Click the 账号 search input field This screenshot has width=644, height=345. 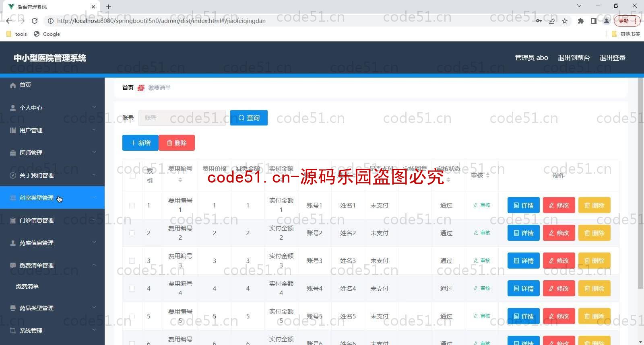pyautogui.click(x=182, y=118)
